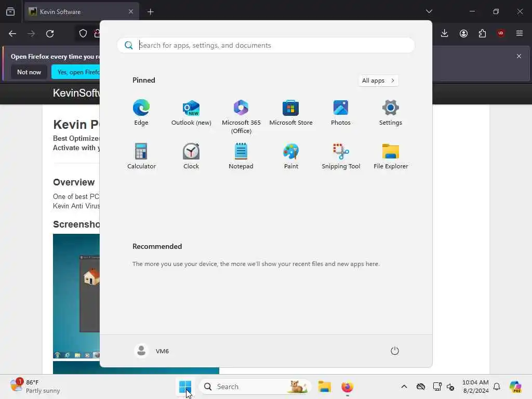Launch Copilot preview from taskbar

click(515, 387)
